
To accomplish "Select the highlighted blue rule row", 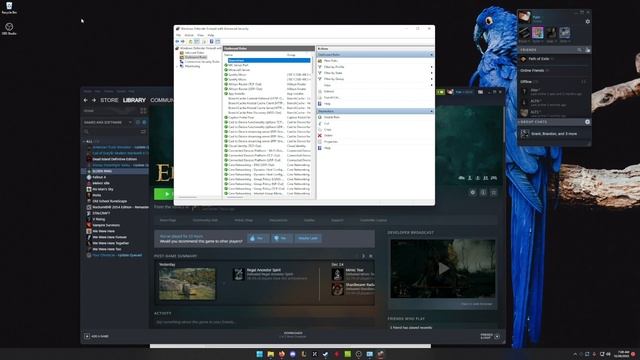I will tap(269, 60).
